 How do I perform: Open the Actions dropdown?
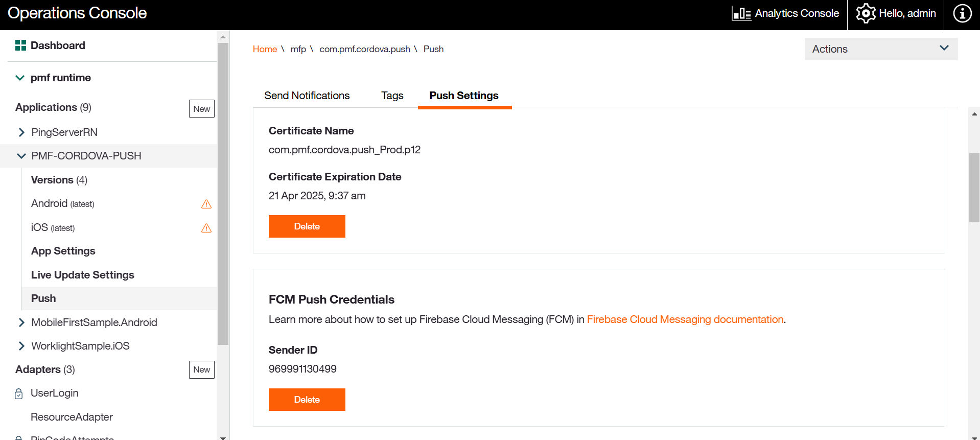tap(881, 49)
